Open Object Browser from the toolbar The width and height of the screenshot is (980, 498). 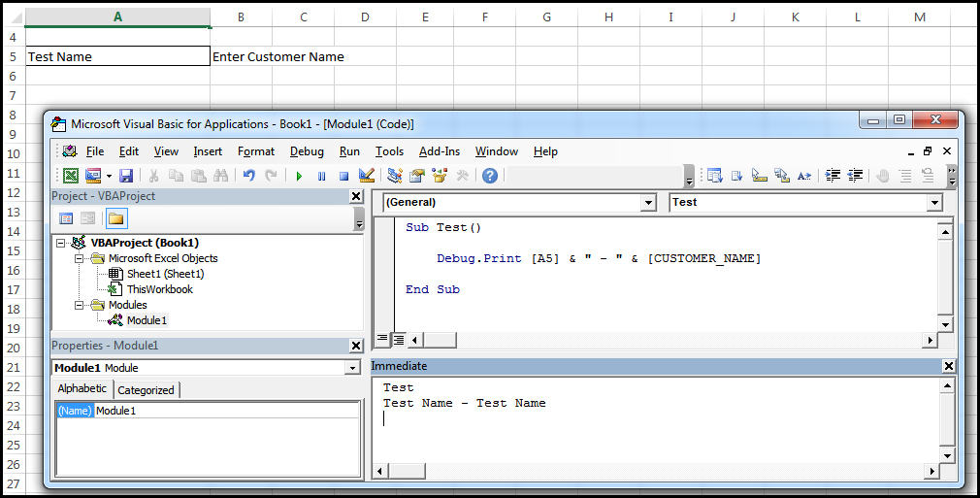pos(440,176)
